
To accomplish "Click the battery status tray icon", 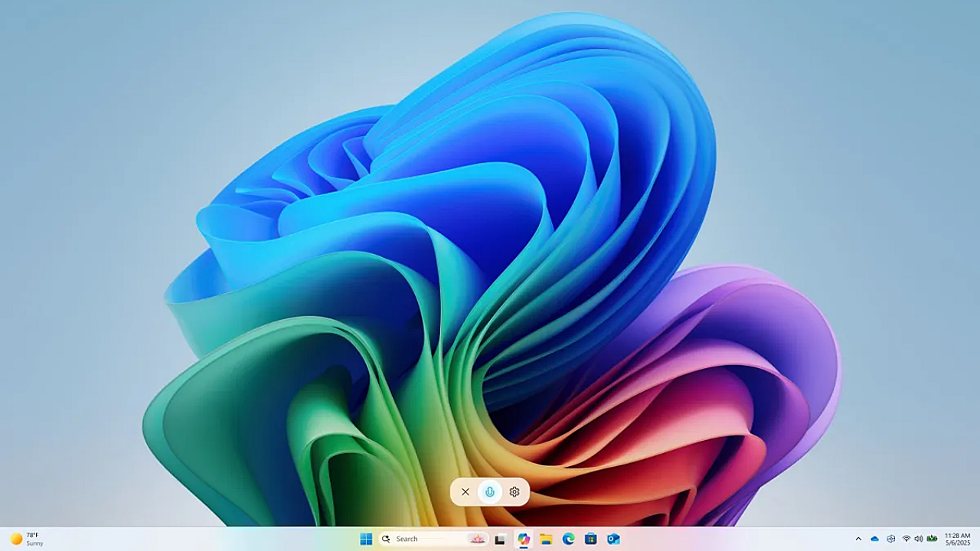I will [932, 539].
